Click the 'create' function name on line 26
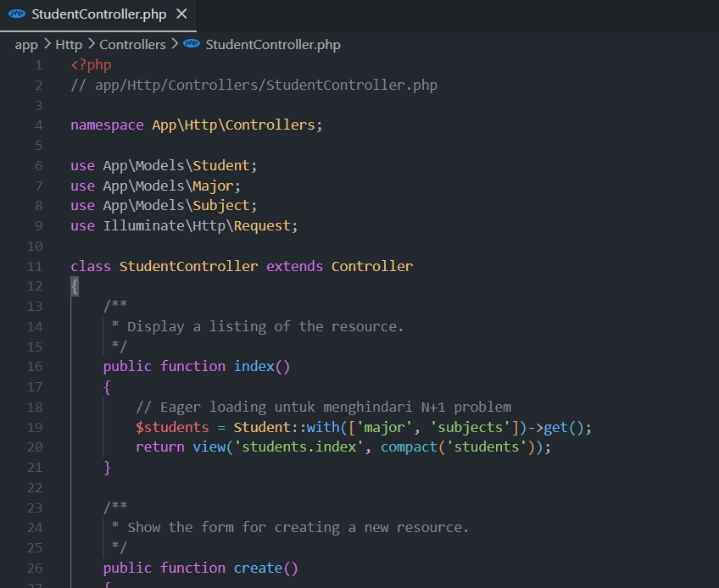This screenshot has width=719, height=588. pos(258,569)
